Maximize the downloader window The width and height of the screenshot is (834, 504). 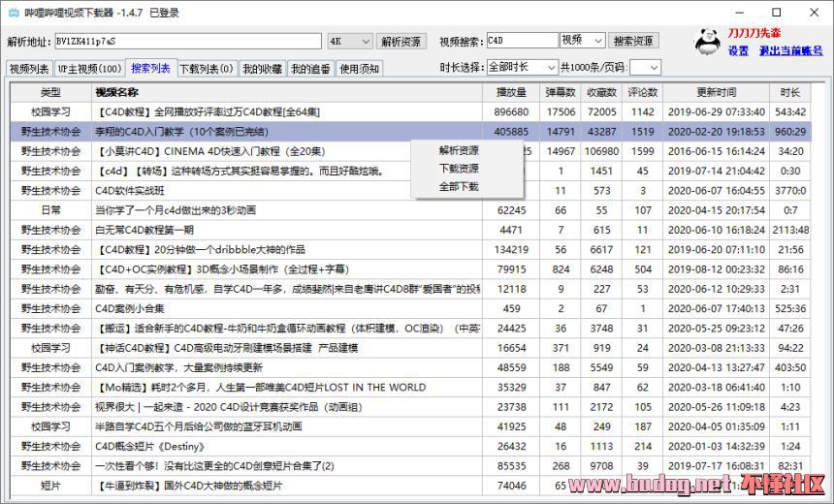pos(777,13)
